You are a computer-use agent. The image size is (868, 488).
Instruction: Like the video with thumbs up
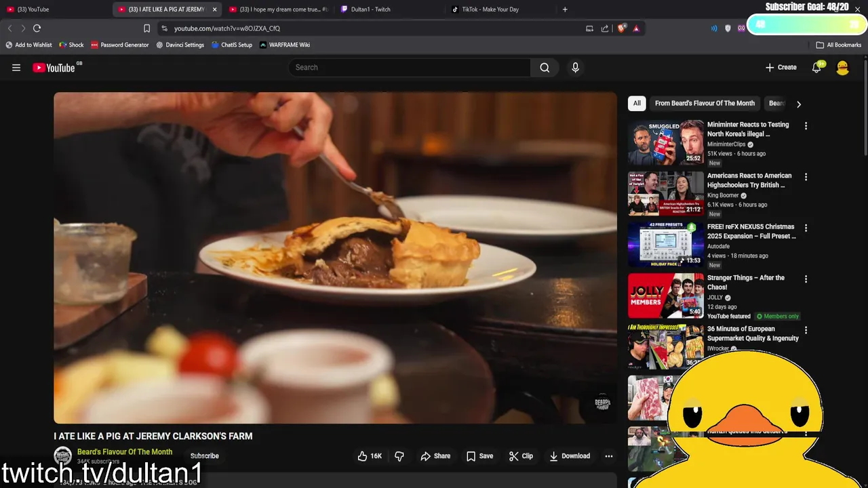point(370,456)
